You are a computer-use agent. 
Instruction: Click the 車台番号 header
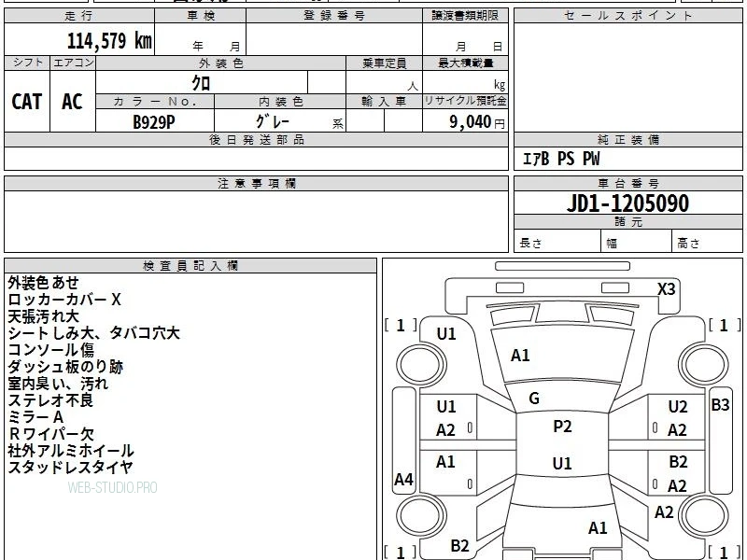(x=627, y=183)
